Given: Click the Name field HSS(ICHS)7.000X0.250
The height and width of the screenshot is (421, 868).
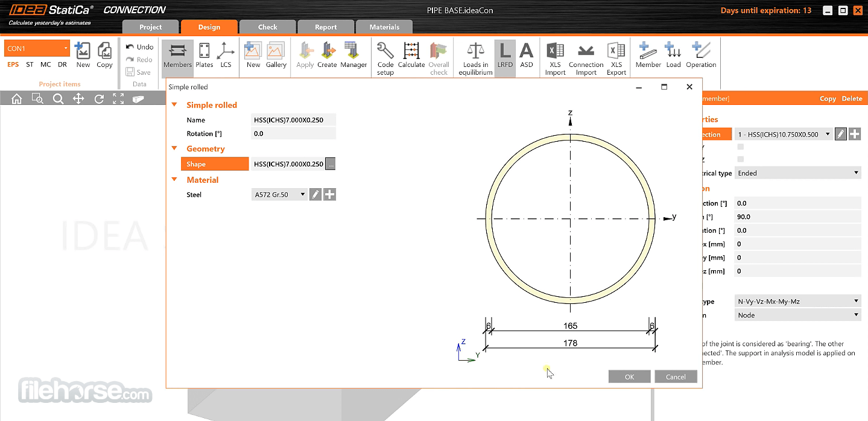Looking at the screenshot, I should (293, 120).
